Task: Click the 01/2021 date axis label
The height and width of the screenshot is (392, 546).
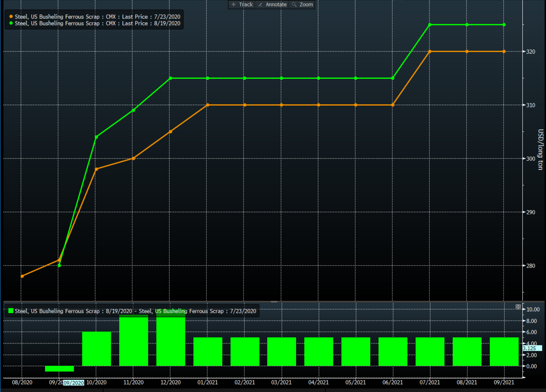Action: pyautogui.click(x=207, y=382)
